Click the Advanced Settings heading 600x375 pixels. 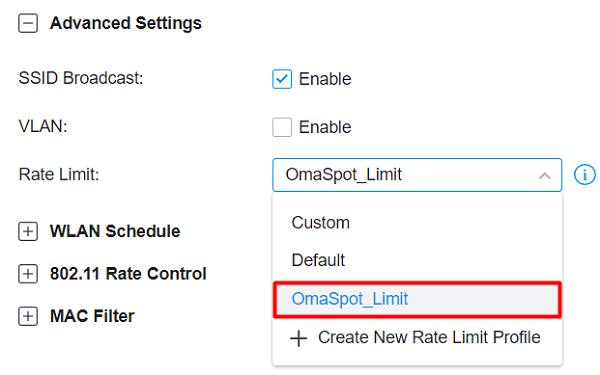[126, 23]
